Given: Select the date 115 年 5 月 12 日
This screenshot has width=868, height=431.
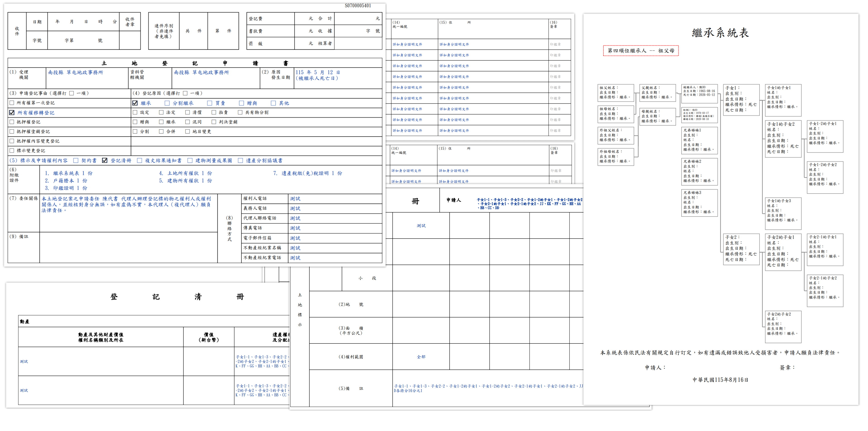Looking at the screenshot, I should (x=318, y=72).
